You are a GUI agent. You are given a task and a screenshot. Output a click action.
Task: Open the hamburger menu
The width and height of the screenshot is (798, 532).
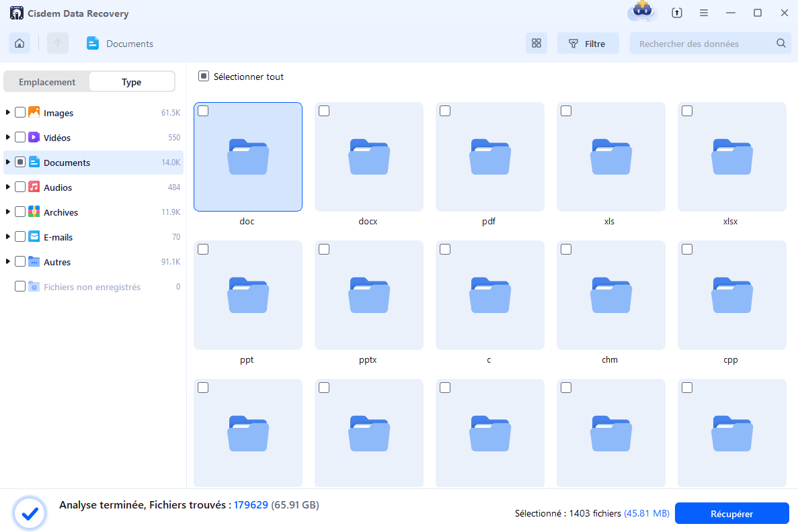(704, 13)
